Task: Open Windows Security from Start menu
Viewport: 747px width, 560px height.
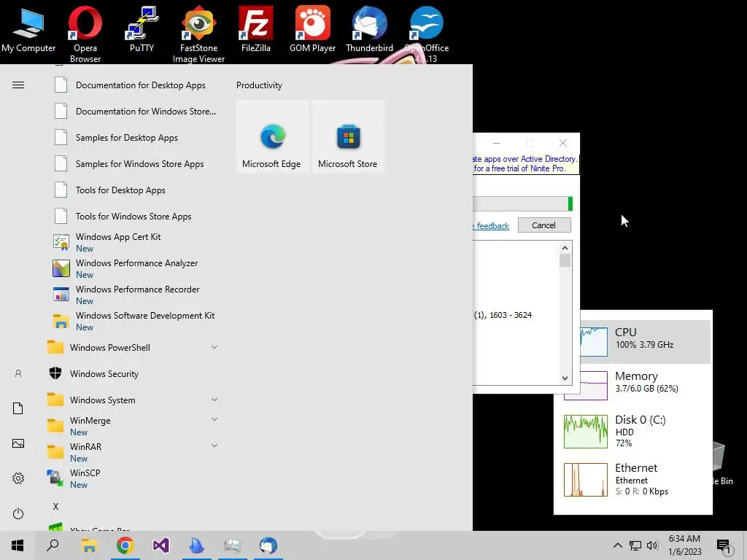Action: pos(133,374)
